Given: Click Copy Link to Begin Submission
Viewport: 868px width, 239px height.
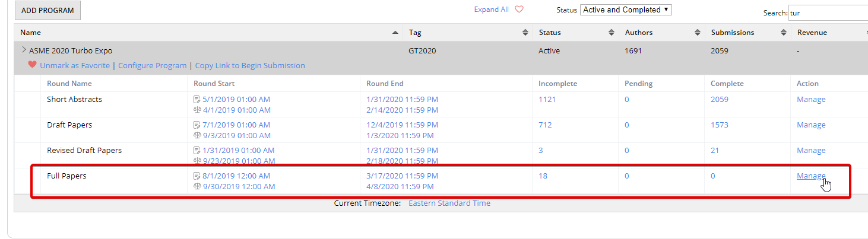Looking at the screenshot, I should tap(250, 66).
